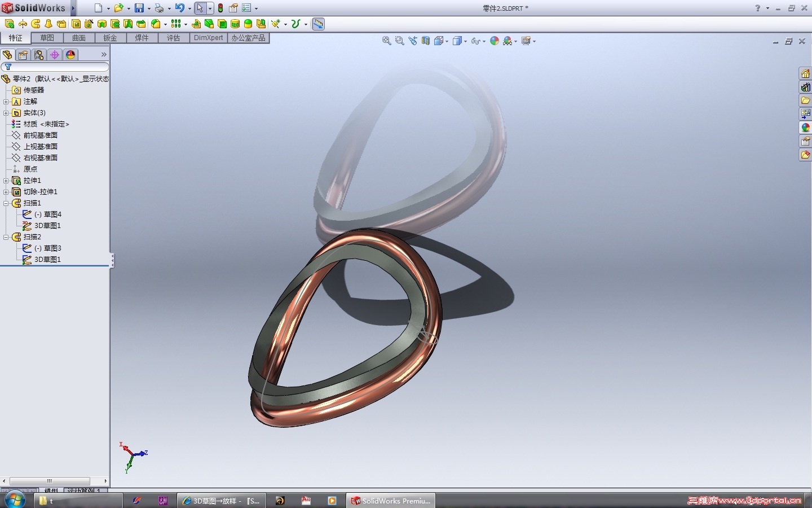Switch to the 评估 tab
The width and height of the screenshot is (812, 508).
coord(173,38)
